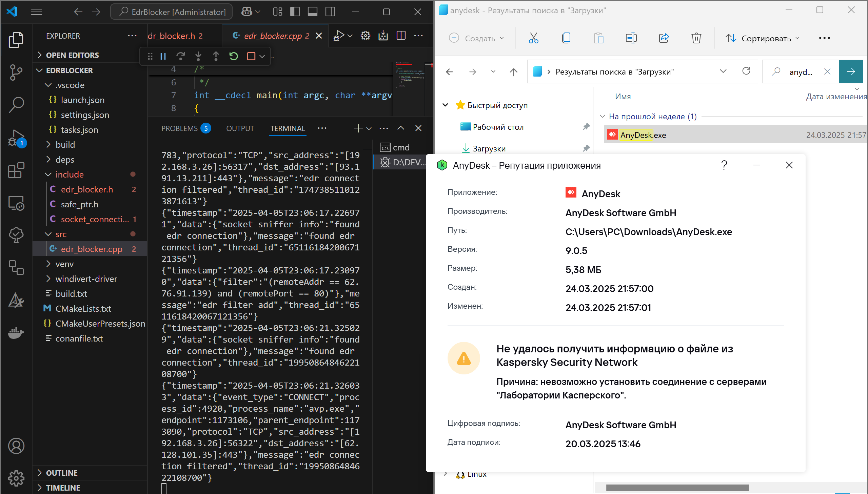The image size is (868, 494).
Task: Pause the debug session
Action: [x=163, y=56]
